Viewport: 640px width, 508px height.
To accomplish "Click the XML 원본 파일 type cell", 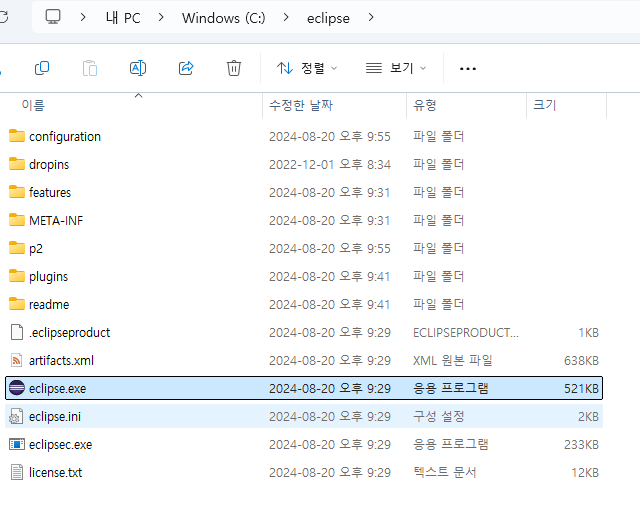I will [453, 360].
